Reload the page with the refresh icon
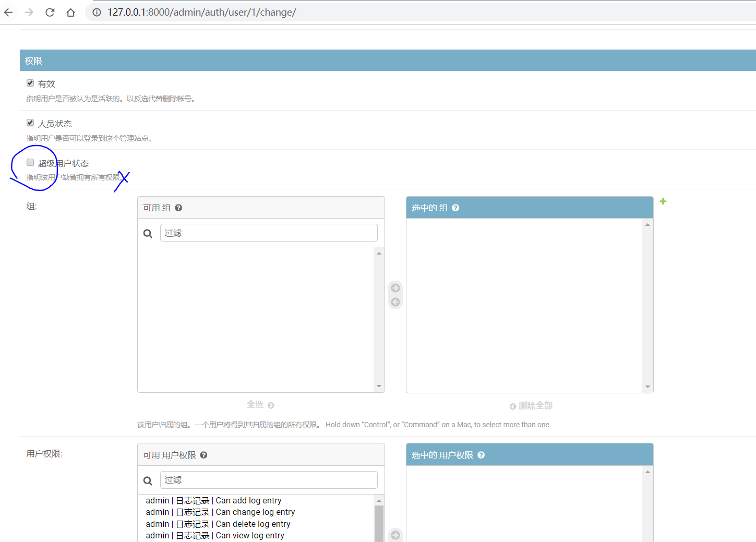756x542 pixels. click(x=50, y=13)
